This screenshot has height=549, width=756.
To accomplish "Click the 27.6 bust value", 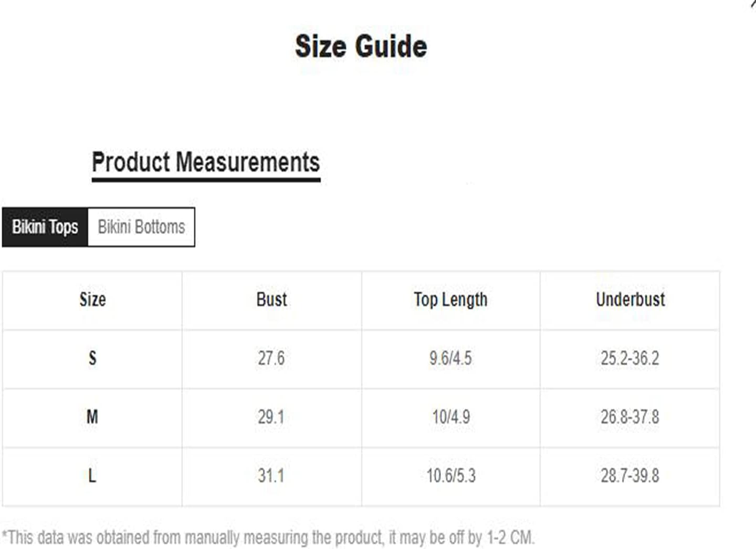I will [x=271, y=358].
